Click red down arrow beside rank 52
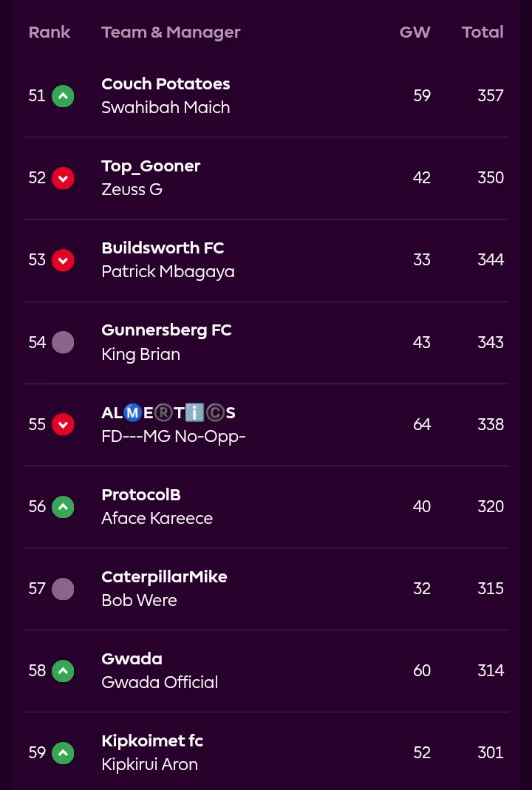Image resolution: width=532 pixels, height=790 pixels. pos(63,178)
